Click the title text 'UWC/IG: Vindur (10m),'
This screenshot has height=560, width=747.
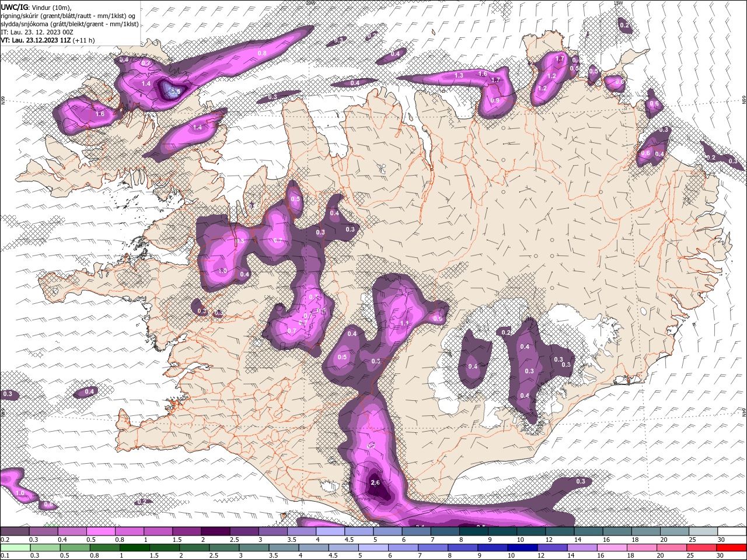(x=36, y=7)
